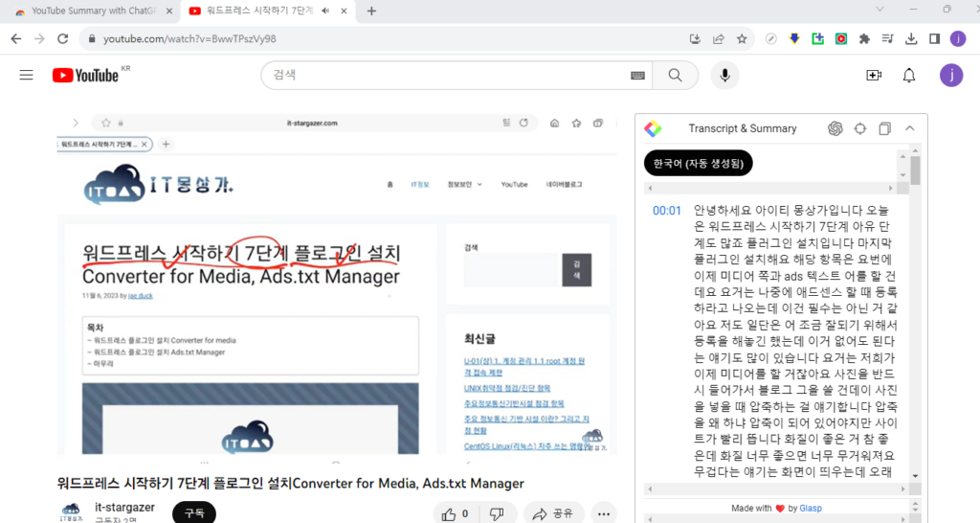Open Chrome profile avatar in toolbar
This screenshot has height=523, width=980.
958,38
